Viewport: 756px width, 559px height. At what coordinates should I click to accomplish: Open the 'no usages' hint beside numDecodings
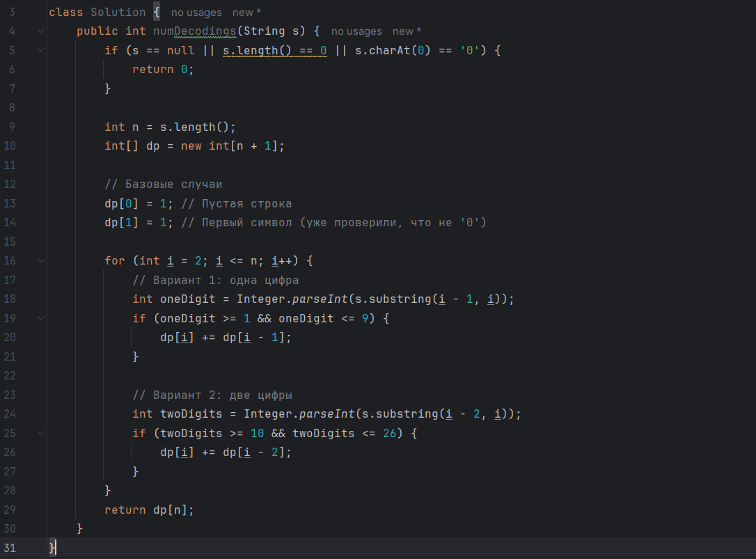point(356,31)
